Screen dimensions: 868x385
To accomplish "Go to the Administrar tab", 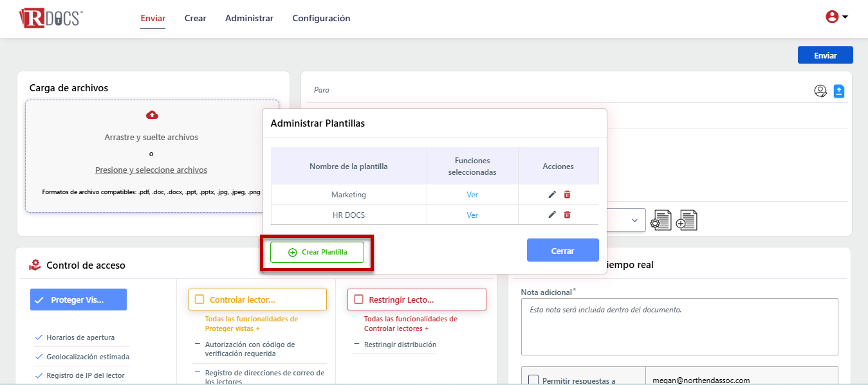I will click(x=249, y=19).
